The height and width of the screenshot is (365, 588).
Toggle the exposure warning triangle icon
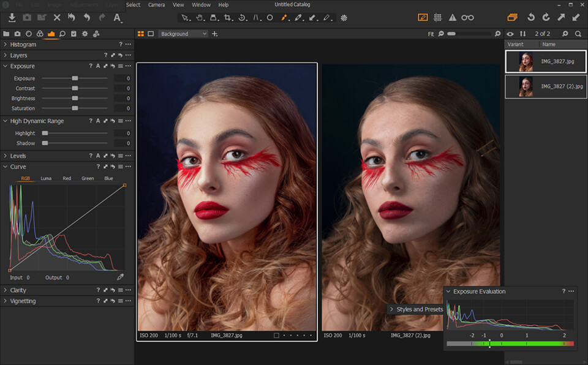coord(452,18)
